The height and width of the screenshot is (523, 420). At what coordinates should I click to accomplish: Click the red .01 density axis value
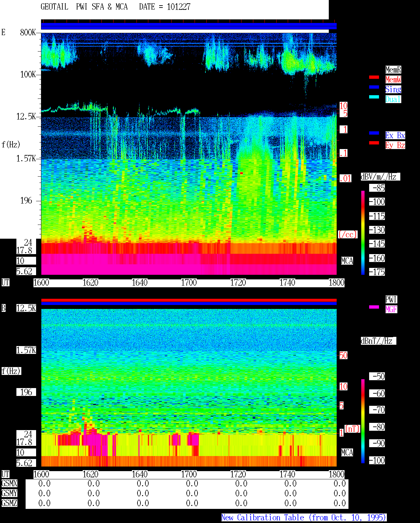click(x=345, y=179)
